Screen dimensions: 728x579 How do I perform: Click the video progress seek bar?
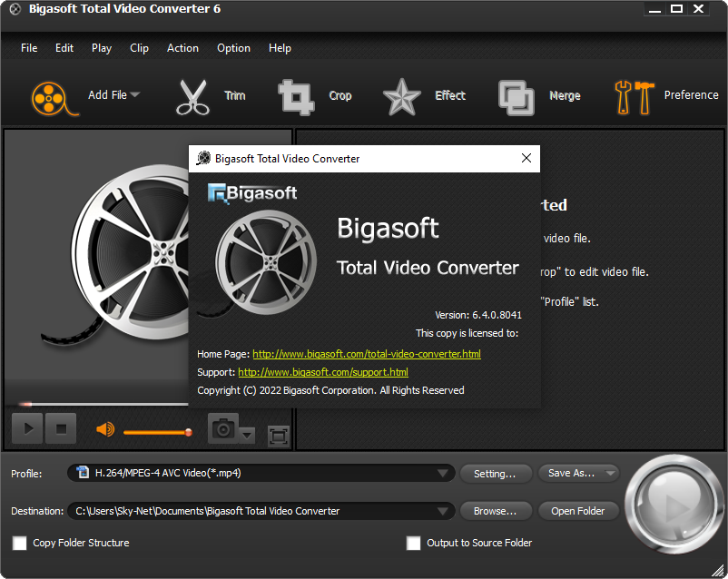click(x=103, y=404)
